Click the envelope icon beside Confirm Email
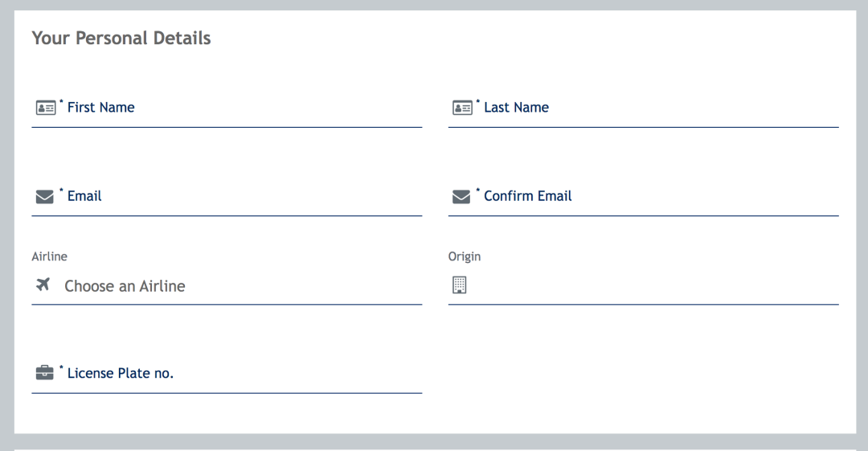This screenshot has width=868, height=451. [x=461, y=197]
